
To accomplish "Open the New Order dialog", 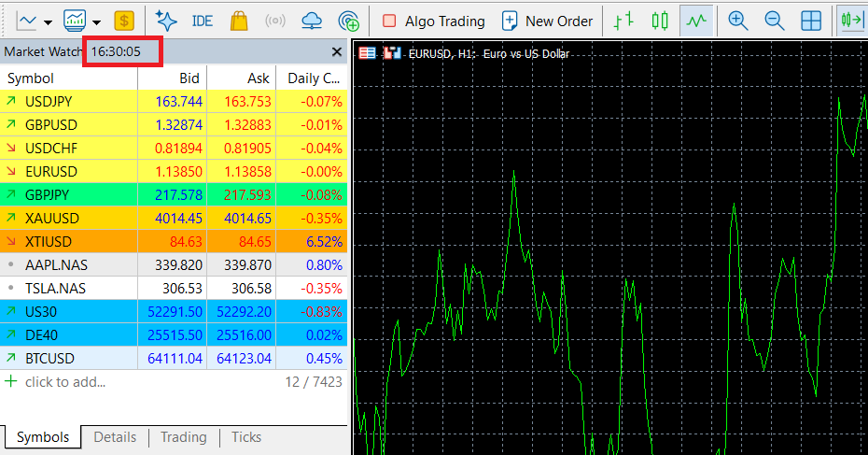I will (x=547, y=21).
